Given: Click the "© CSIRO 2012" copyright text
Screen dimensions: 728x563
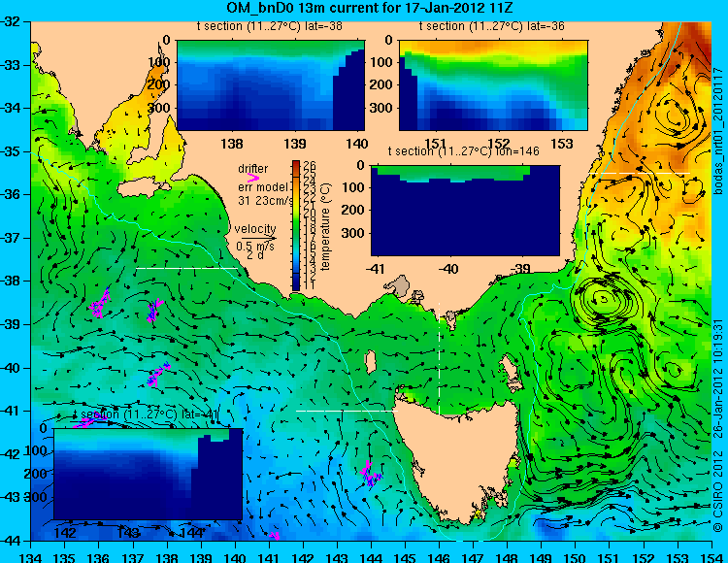Looking at the screenshot, I should pos(718,490).
